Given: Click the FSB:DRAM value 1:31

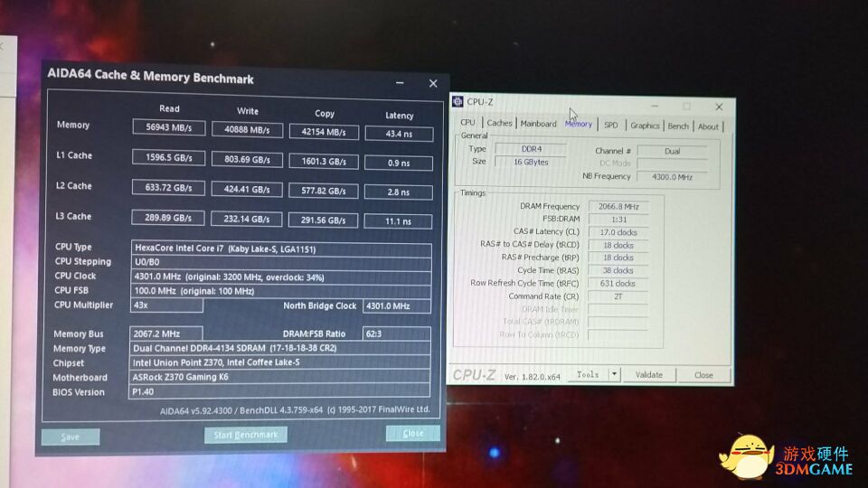Looking at the screenshot, I should click(618, 220).
